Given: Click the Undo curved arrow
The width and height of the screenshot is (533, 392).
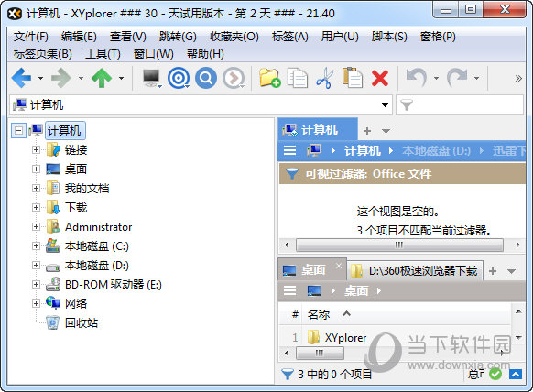Looking at the screenshot, I should coord(417,78).
